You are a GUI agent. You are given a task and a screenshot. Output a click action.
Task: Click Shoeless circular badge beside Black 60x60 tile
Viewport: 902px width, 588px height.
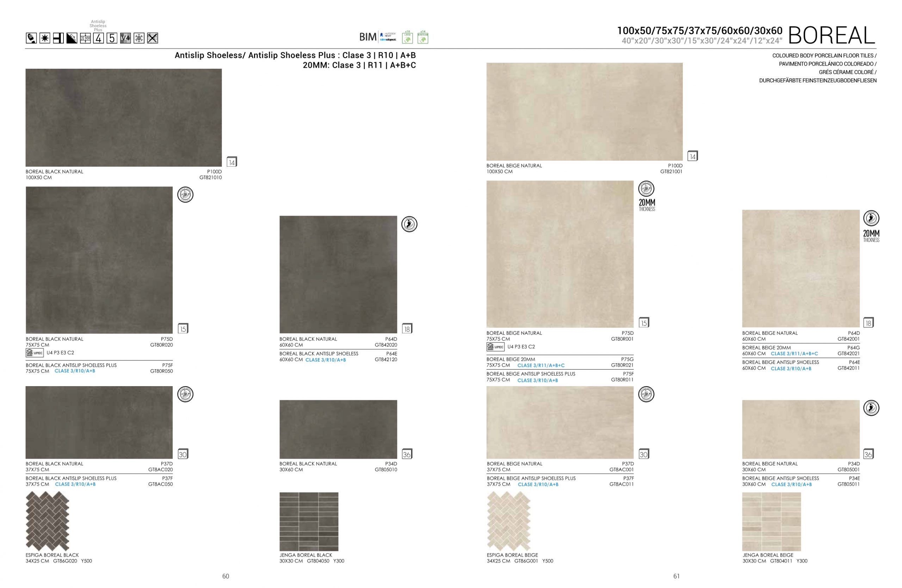[x=409, y=224]
